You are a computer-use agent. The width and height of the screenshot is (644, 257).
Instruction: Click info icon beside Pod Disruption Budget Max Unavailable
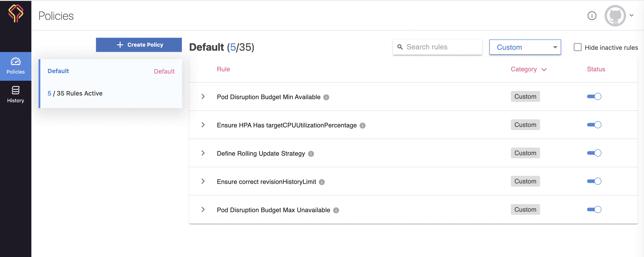click(x=336, y=210)
